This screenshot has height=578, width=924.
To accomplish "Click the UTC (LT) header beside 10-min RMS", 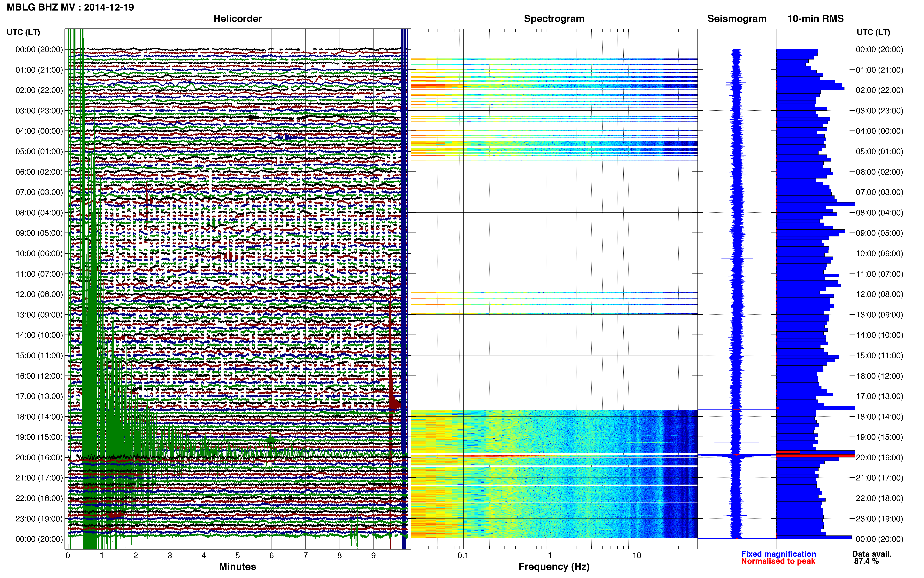I will pyautogui.click(x=873, y=32).
